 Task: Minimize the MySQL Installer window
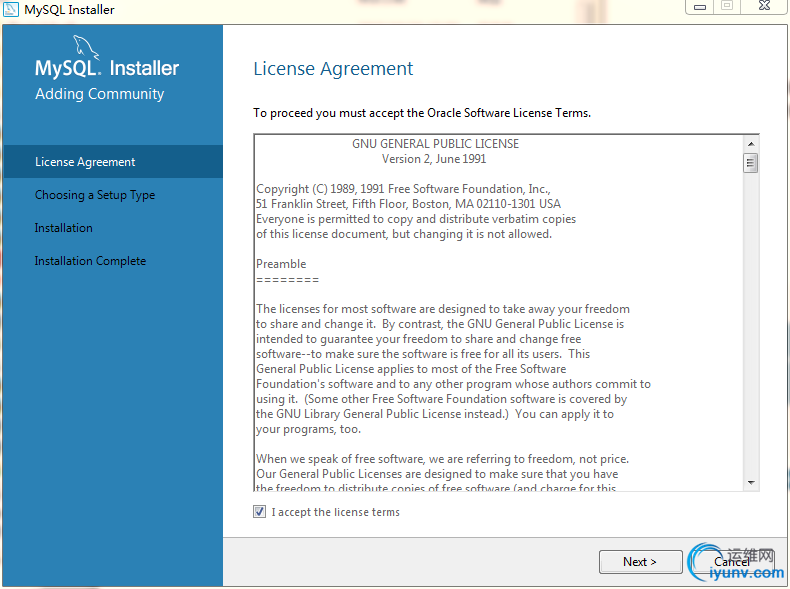700,7
